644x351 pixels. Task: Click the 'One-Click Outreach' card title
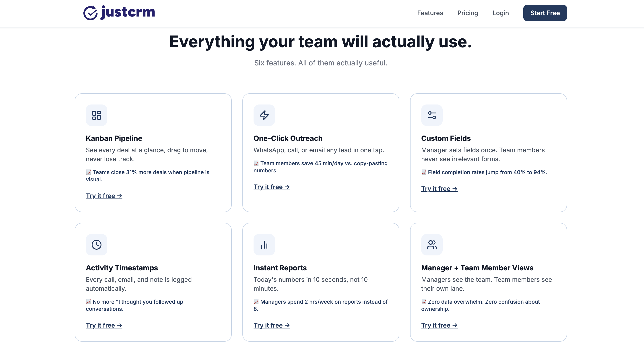[288, 138]
